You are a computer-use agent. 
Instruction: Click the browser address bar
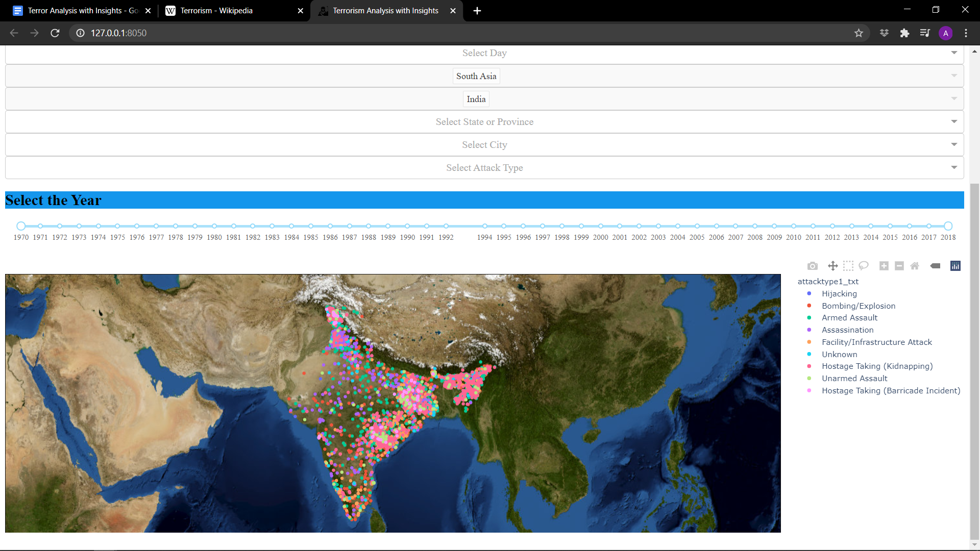coord(306,33)
